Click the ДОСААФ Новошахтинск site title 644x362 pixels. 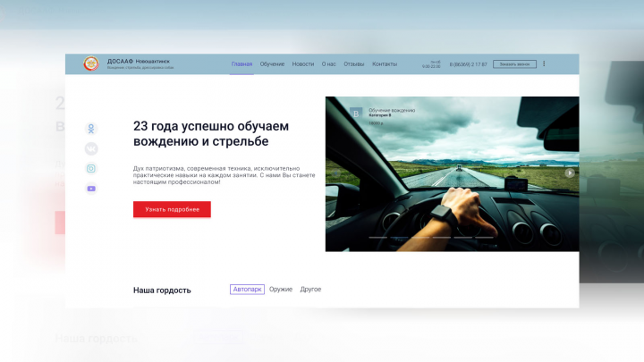pos(139,61)
